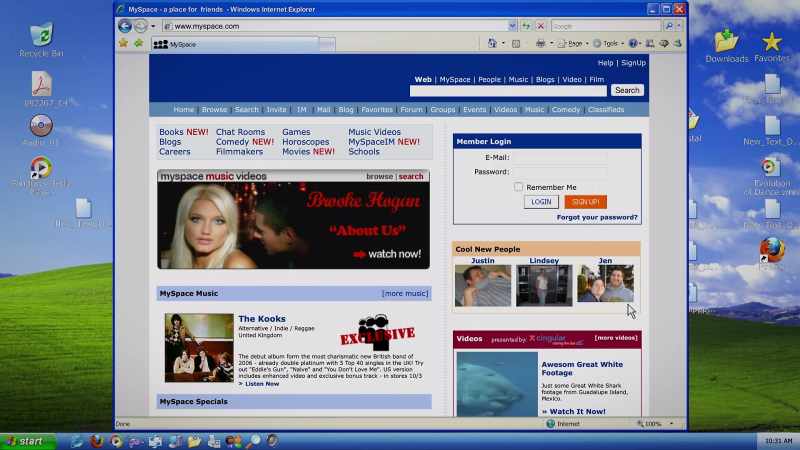Click the browser Forward arrow button
800x450 pixels.
pos(141,26)
